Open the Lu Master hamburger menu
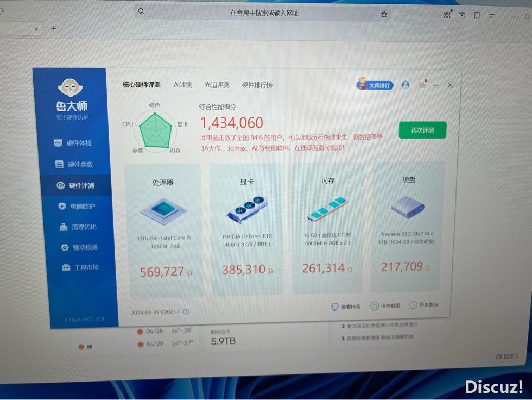 pyautogui.click(x=421, y=85)
